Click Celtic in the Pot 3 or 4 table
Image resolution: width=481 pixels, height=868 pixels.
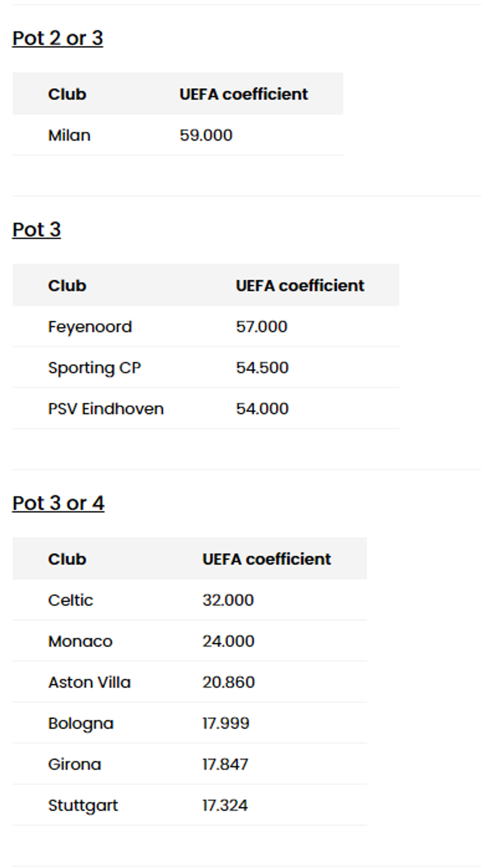pyautogui.click(x=70, y=600)
